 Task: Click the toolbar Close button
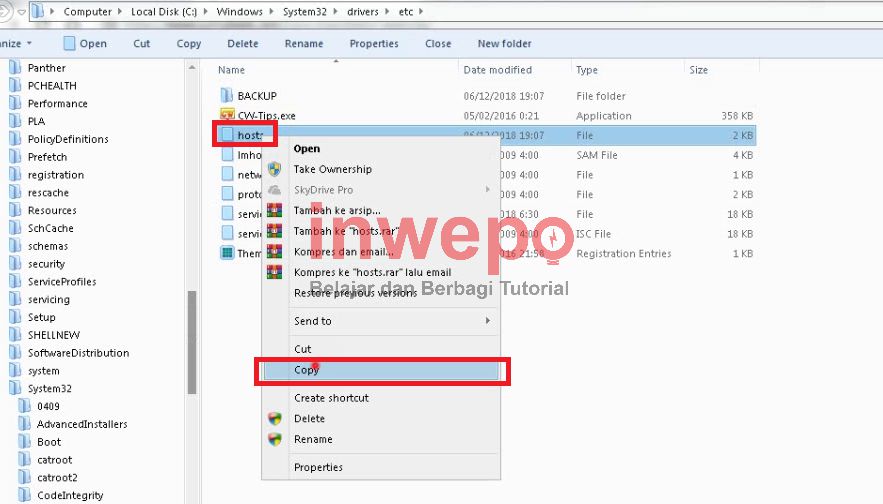tap(438, 43)
